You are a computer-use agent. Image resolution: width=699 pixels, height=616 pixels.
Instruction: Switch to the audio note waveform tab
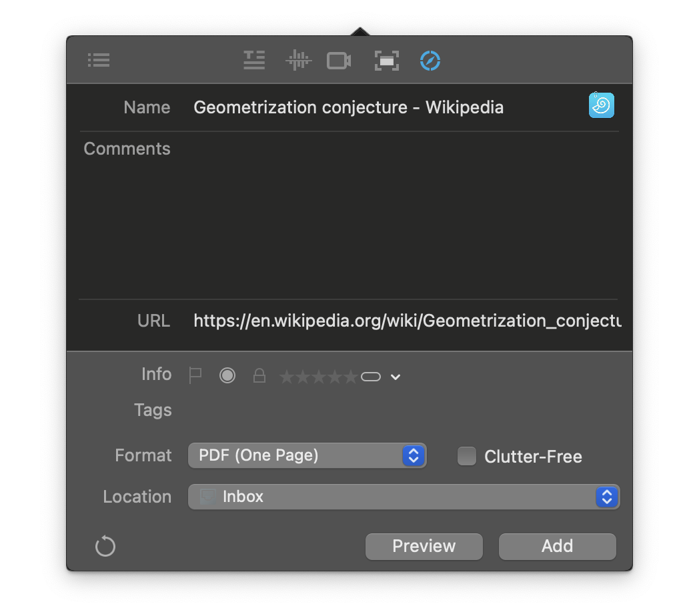[x=298, y=61]
